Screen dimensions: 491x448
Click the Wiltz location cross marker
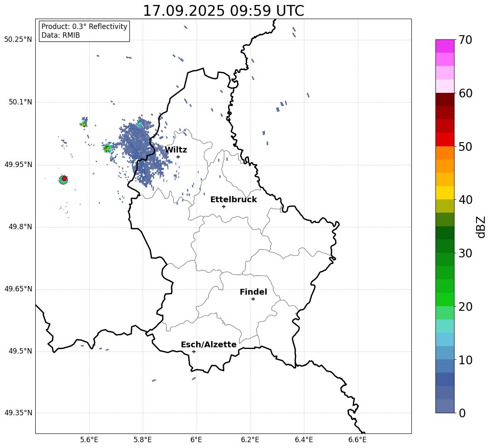(x=178, y=157)
